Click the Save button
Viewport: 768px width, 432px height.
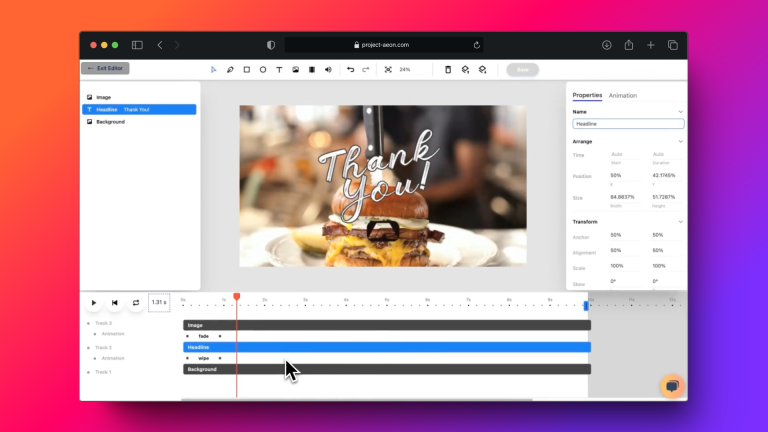(x=522, y=70)
